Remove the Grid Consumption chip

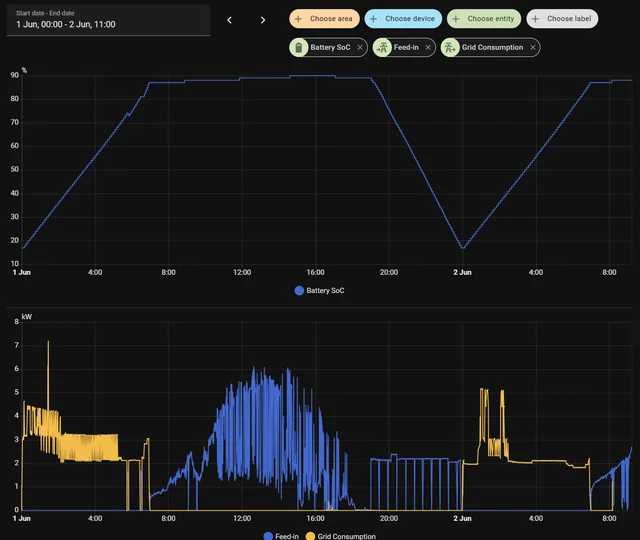coord(533,47)
